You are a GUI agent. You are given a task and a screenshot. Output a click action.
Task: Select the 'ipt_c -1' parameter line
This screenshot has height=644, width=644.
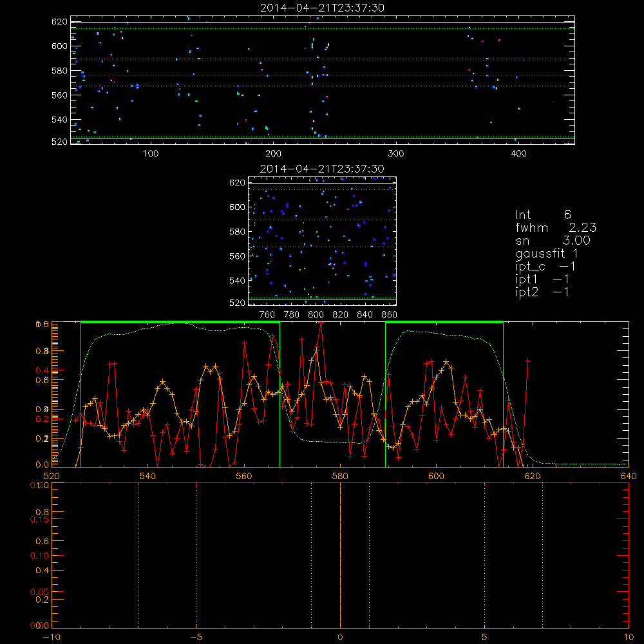pyautogui.click(x=545, y=267)
